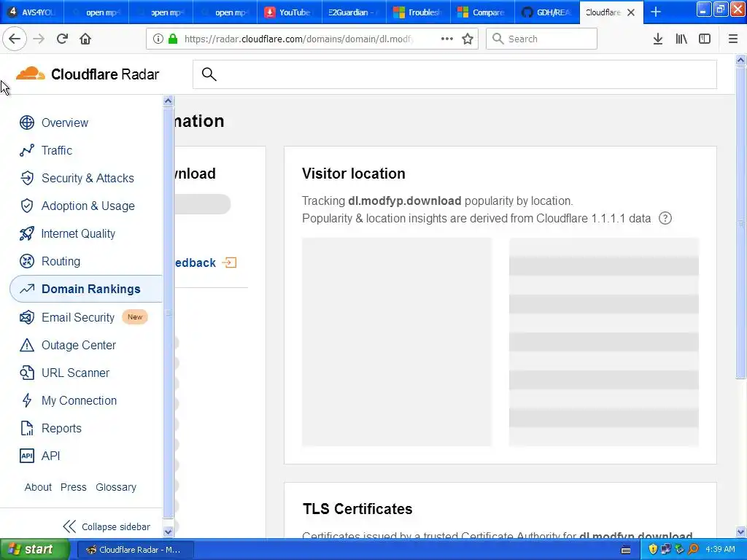Switch to the Troubleshoot Microsoft tab
The width and height of the screenshot is (747, 560).
[418, 12]
